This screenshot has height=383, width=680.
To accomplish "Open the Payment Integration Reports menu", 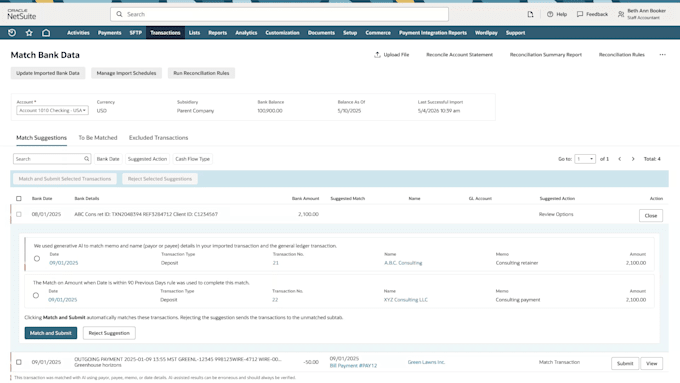I will coord(433,33).
